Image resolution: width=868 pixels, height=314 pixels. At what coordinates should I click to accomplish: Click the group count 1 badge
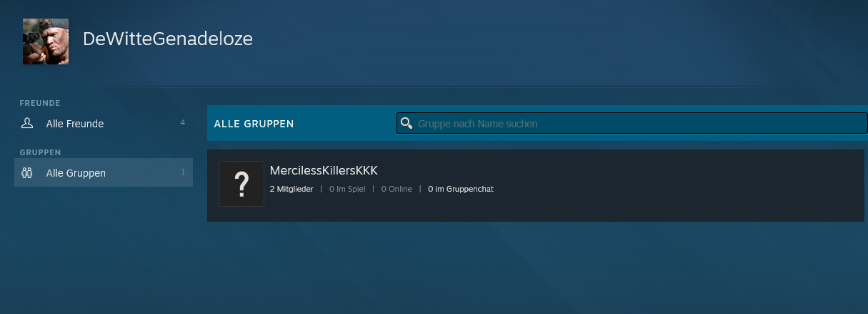pos(182,172)
